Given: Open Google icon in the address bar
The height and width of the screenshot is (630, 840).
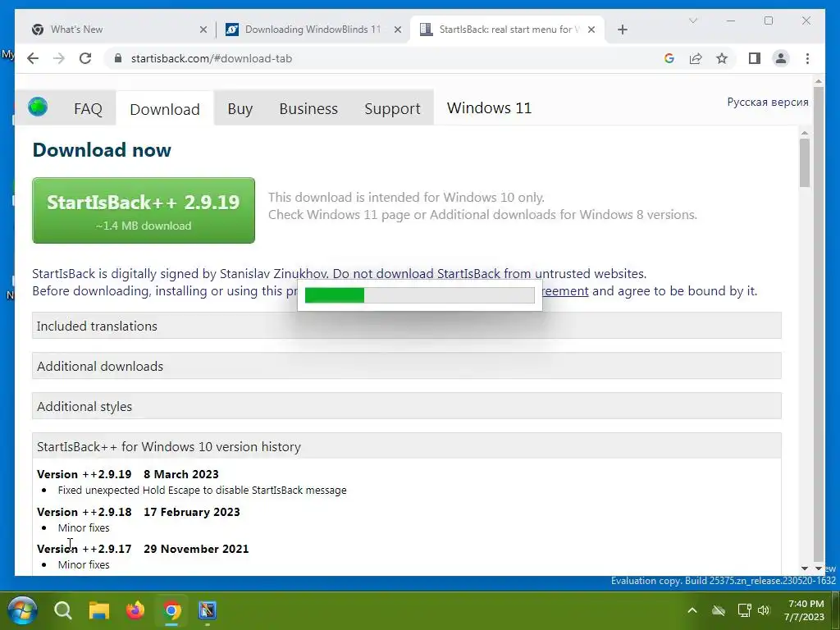Looking at the screenshot, I should click(669, 58).
